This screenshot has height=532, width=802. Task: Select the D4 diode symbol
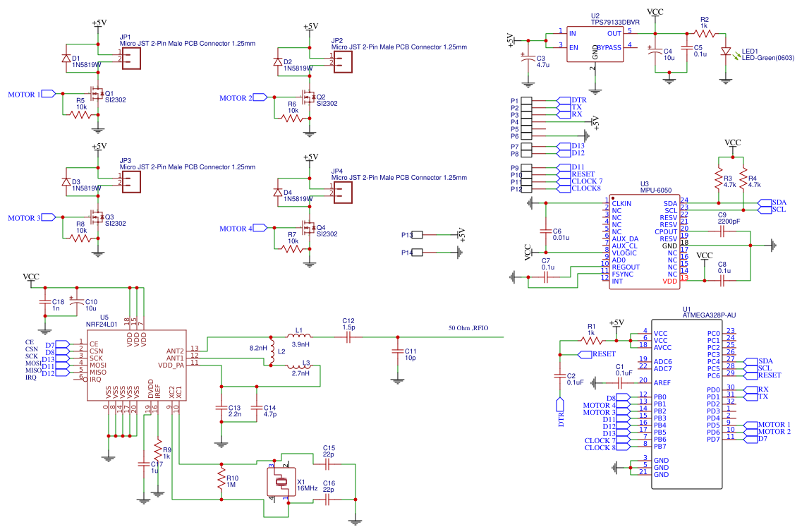[x=277, y=193]
